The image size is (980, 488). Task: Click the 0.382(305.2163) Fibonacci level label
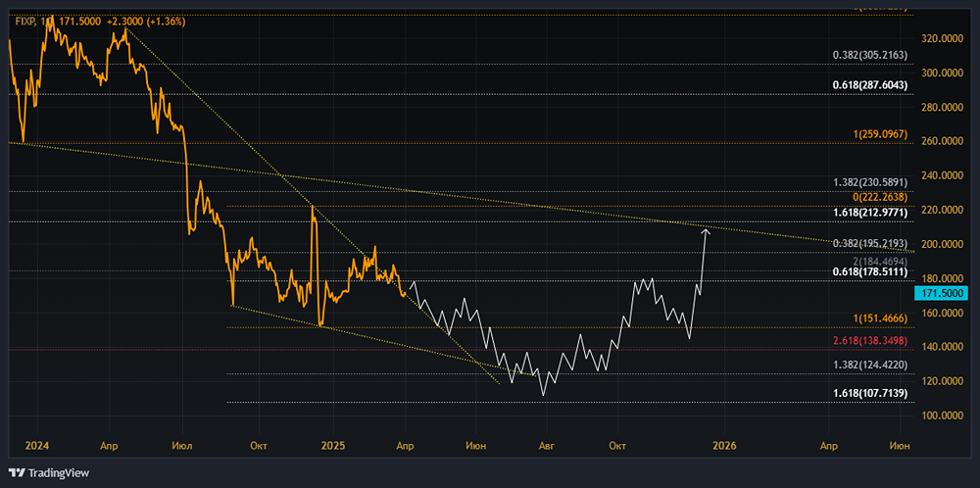[868, 56]
